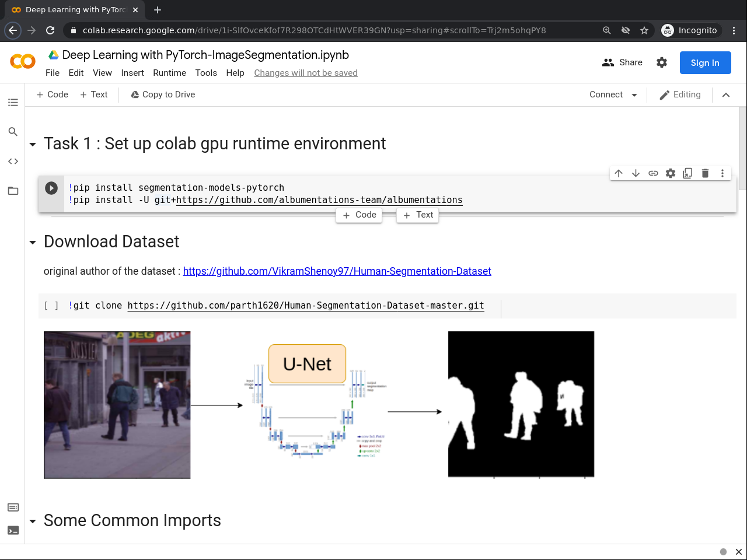
Task: Copy a link to the selected cell
Action: click(653, 173)
